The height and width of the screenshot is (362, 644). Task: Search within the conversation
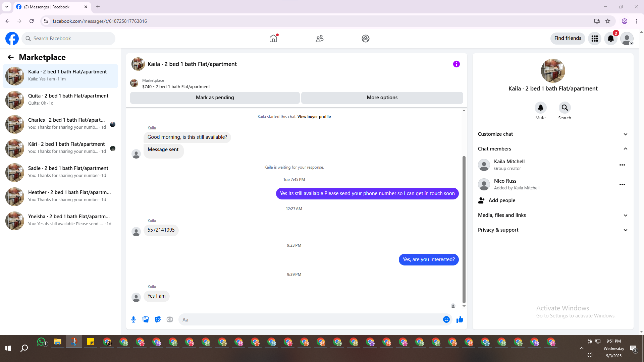565,108
